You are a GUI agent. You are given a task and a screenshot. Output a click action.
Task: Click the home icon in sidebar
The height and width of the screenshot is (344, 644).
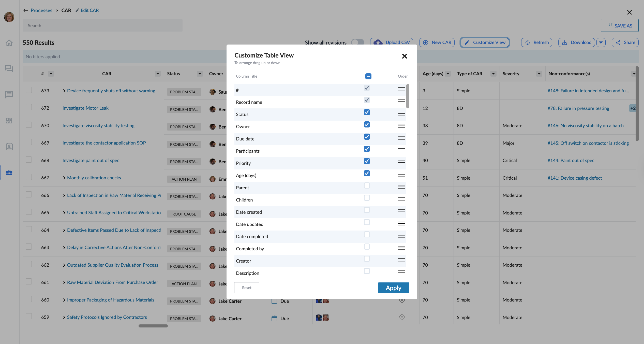tap(9, 43)
